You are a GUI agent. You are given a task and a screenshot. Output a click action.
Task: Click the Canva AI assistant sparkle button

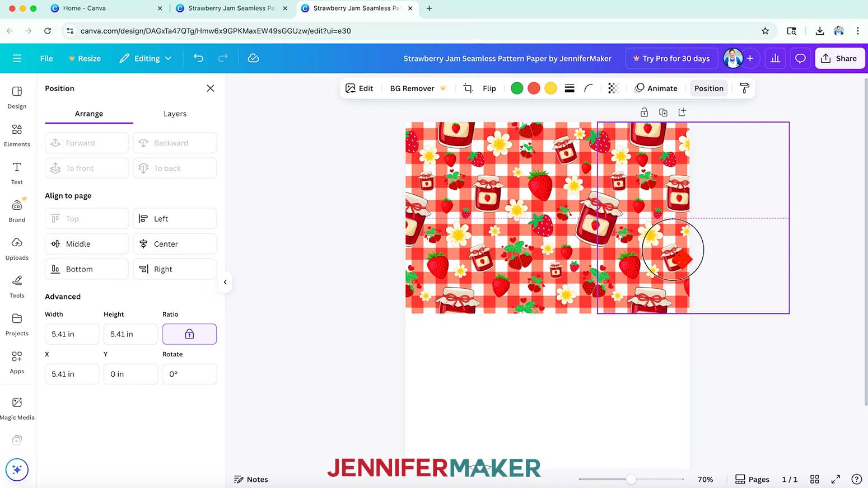17,470
